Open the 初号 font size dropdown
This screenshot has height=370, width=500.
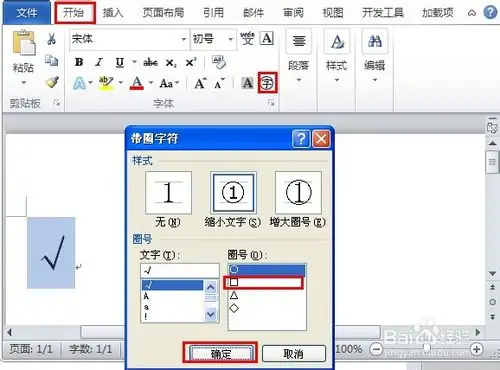point(231,39)
